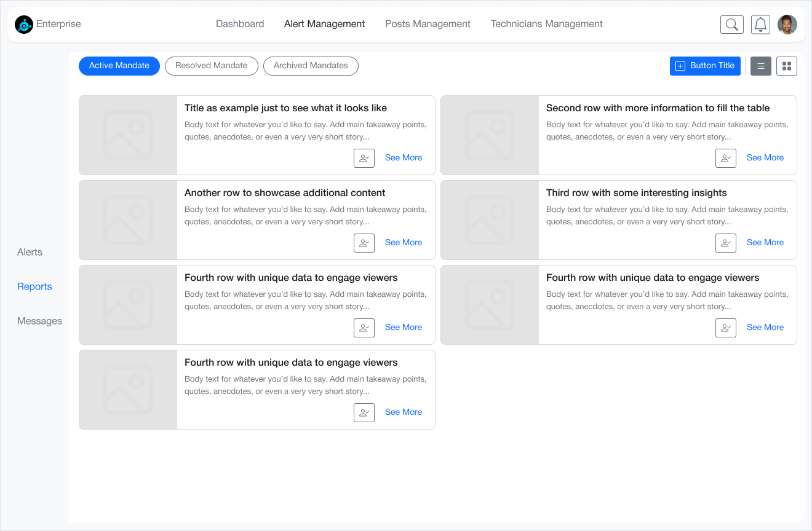Click title 'Another row to showcase additional content'
The image size is (812, 531).
285,193
